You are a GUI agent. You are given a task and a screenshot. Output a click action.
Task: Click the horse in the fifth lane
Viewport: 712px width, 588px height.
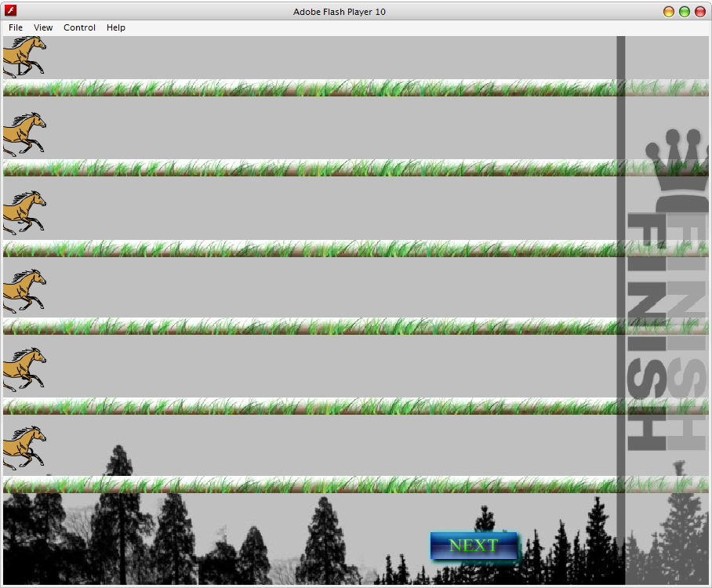(x=24, y=369)
